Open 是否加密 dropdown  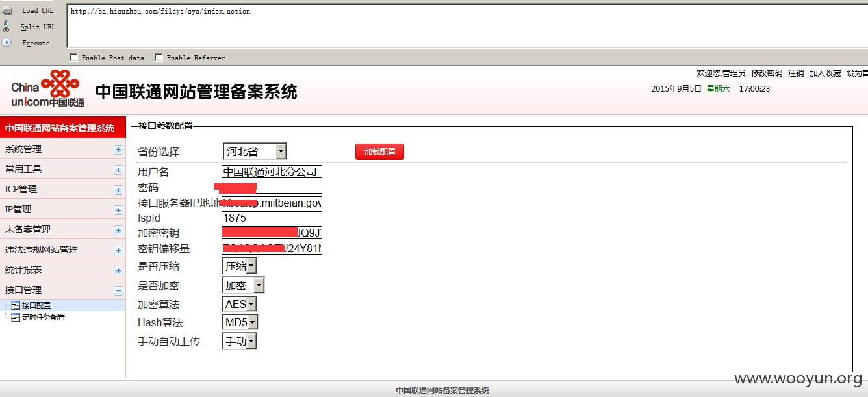(x=243, y=285)
